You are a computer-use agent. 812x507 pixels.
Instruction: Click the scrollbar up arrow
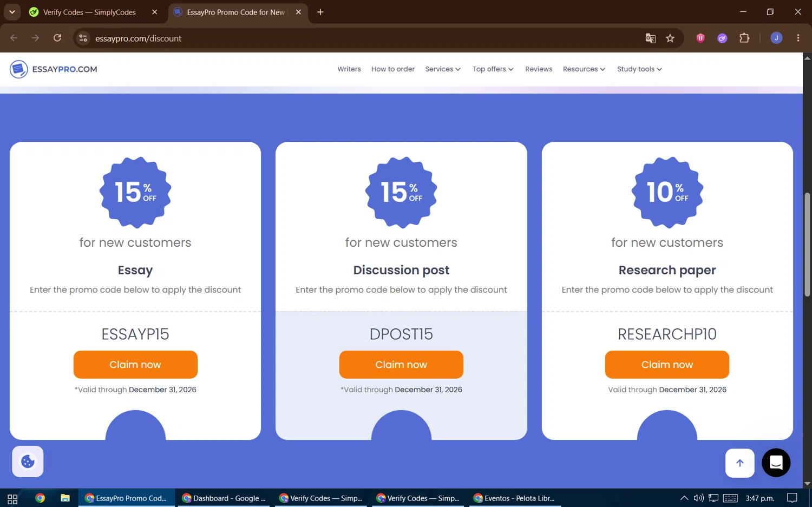(807, 57)
